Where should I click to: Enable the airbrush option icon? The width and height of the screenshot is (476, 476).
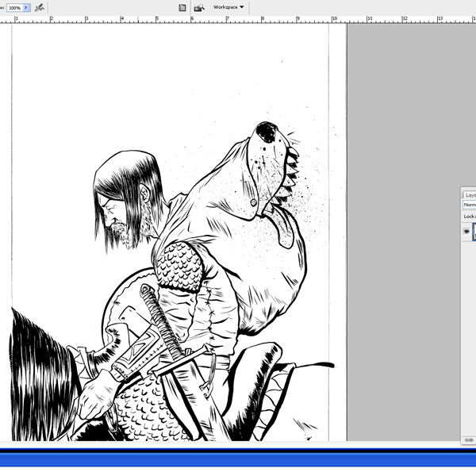(x=39, y=7)
